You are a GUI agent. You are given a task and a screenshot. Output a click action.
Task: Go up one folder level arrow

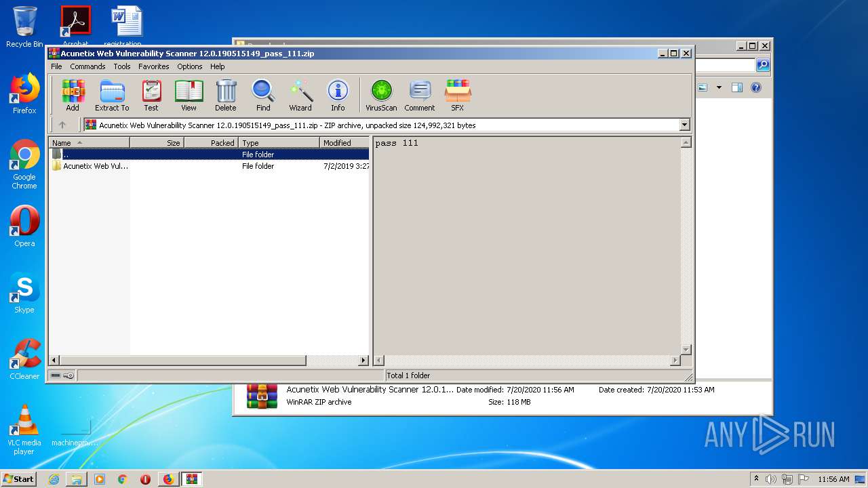click(x=62, y=125)
